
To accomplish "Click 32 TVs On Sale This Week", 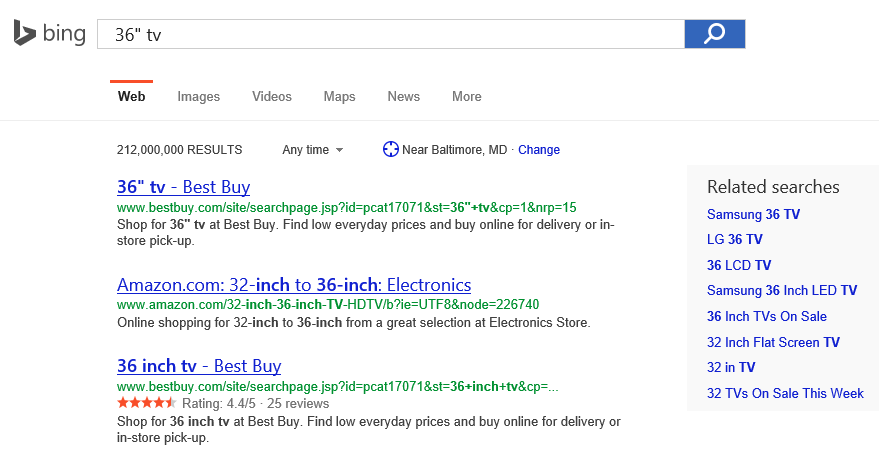I will 785,393.
